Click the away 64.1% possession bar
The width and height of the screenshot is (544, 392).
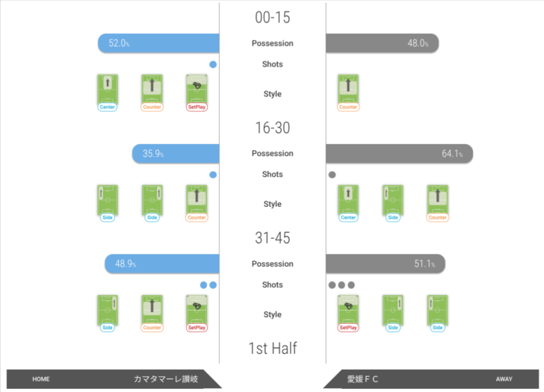click(399, 154)
